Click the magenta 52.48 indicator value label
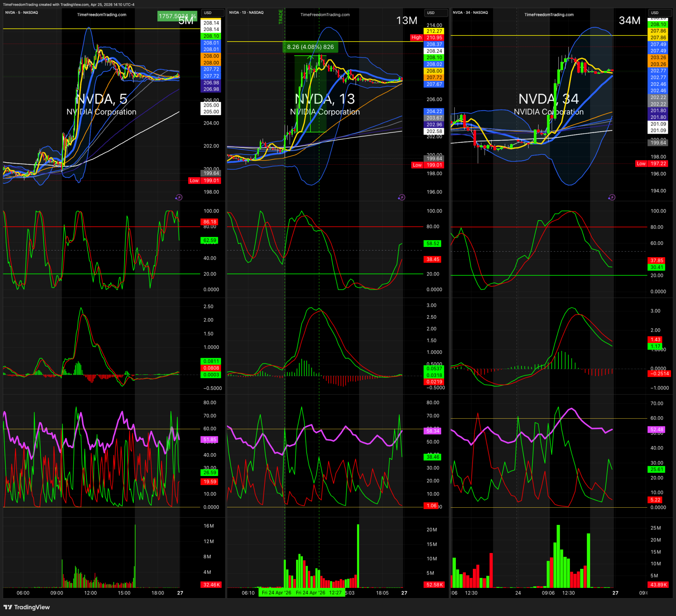The height and width of the screenshot is (616, 676). 657,430
